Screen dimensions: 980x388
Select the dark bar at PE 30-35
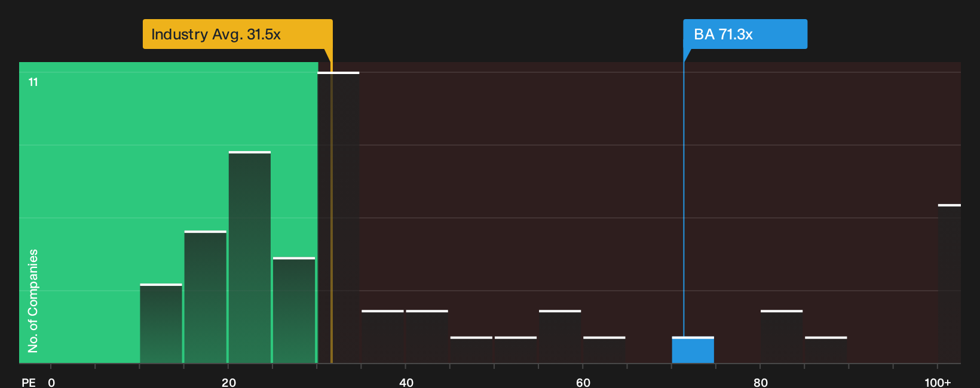[x=338, y=217]
